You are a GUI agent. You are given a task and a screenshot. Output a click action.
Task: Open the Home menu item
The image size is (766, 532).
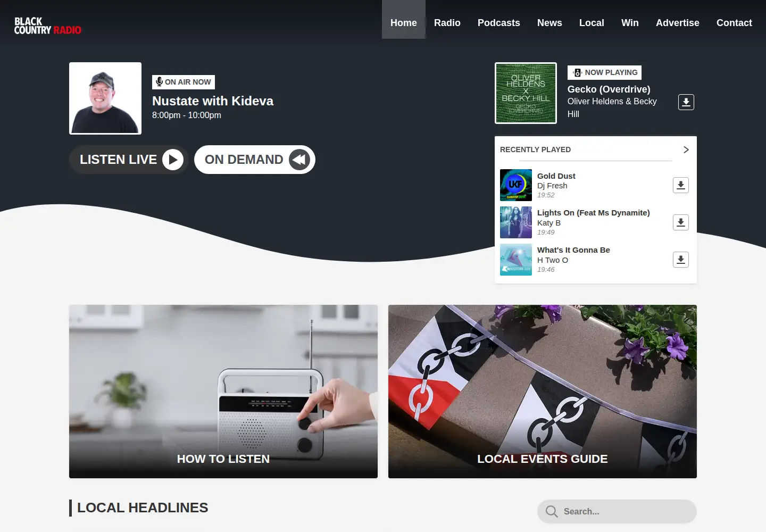coord(404,23)
